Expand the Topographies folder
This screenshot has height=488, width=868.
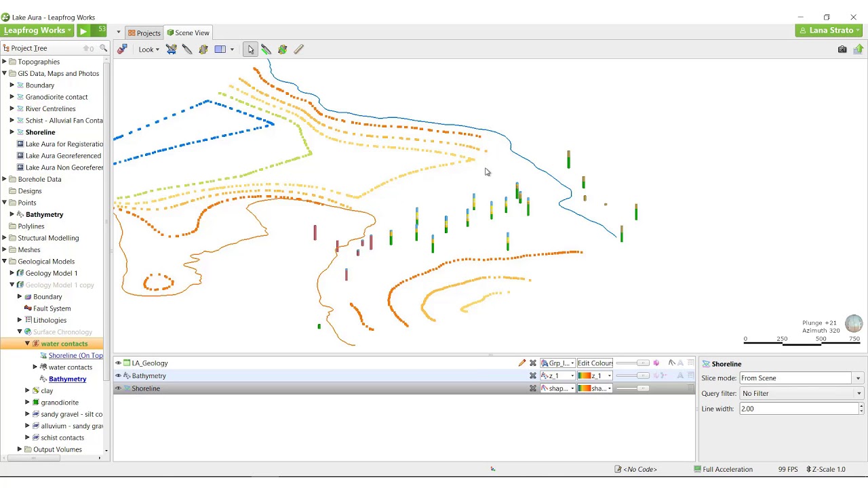(4, 62)
